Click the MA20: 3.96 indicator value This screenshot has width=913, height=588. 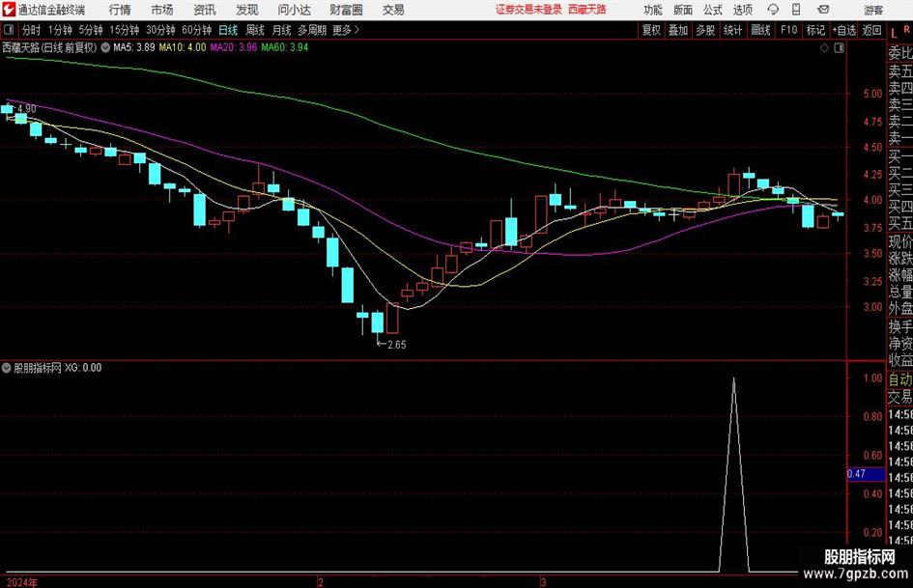234,47
